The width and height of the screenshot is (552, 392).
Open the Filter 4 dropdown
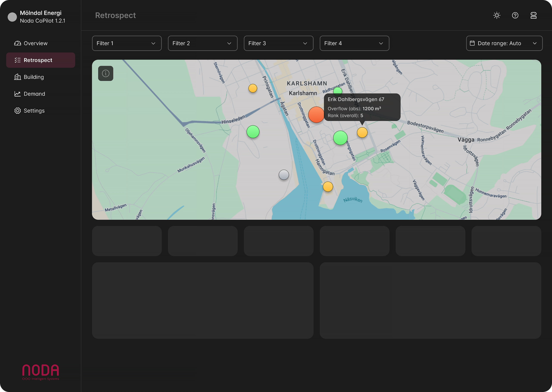pos(354,43)
